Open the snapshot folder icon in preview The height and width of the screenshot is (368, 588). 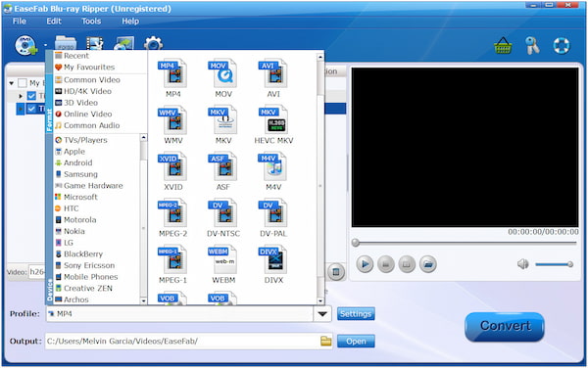click(x=428, y=264)
